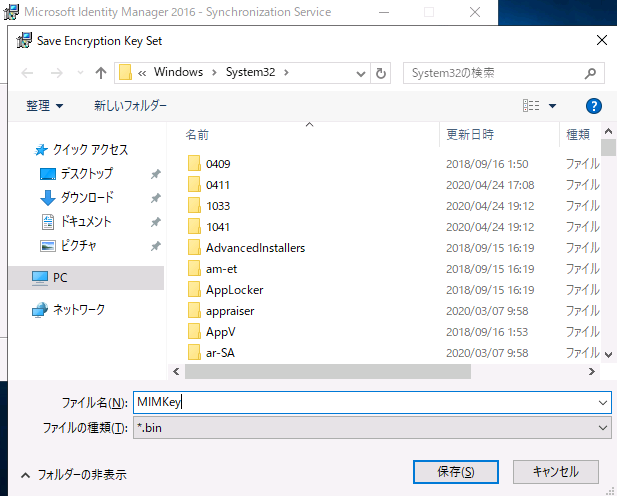Viewport: 617px width, 496px height.
Task: Open the ファイルの種類 *.bin dropdown
Action: click(x=372, y=428)
